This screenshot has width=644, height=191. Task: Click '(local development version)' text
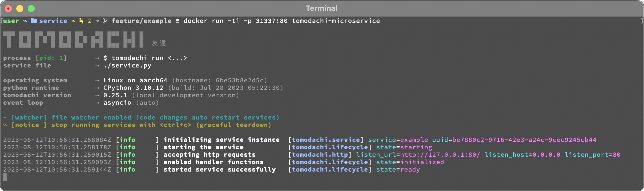coord(185,95)
